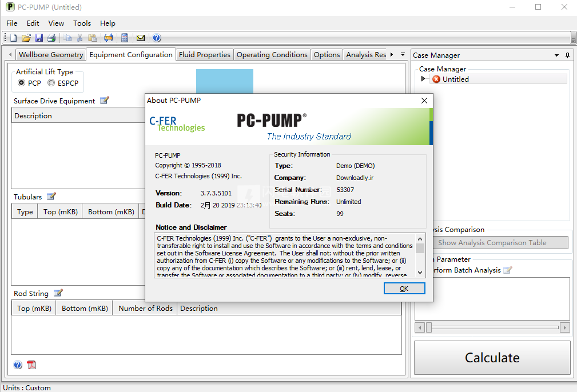The height and width of the screenshot is (392, 577).
Task: Switch to the Operating Conditions tab
Action: coord(272,55)
